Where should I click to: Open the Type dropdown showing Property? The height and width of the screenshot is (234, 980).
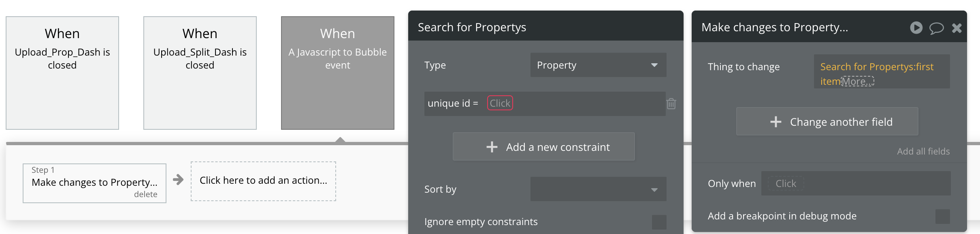click(x=598, y=65)
